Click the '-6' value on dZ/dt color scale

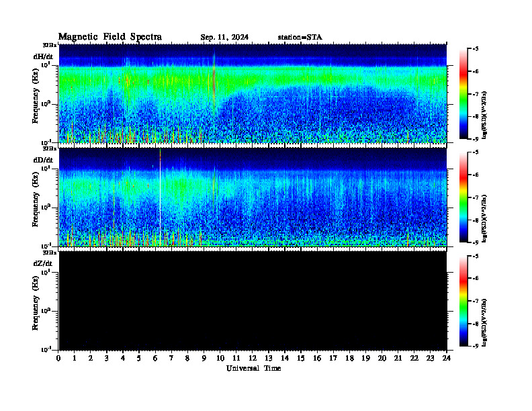click(x=476, y=279)
